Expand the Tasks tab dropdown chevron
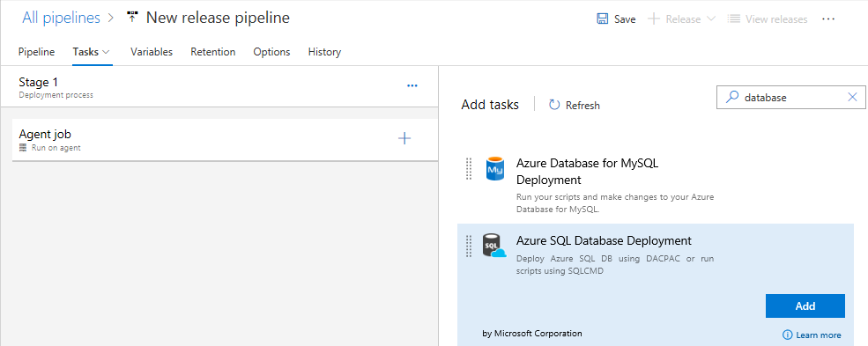Screen dimensions: 868x346 click(x=106, y=52)
